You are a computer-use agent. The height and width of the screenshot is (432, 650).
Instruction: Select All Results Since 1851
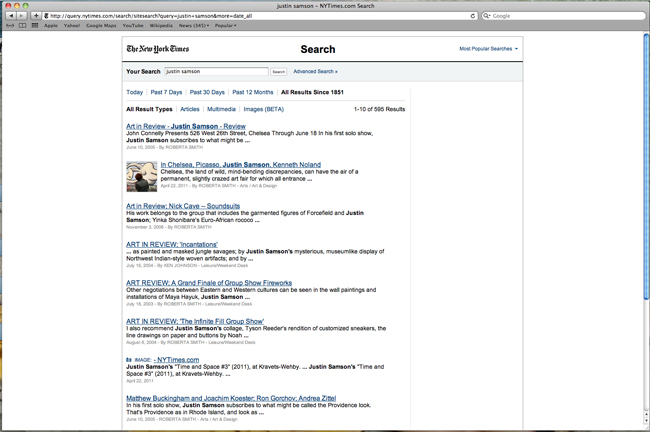tap(312, 92)
